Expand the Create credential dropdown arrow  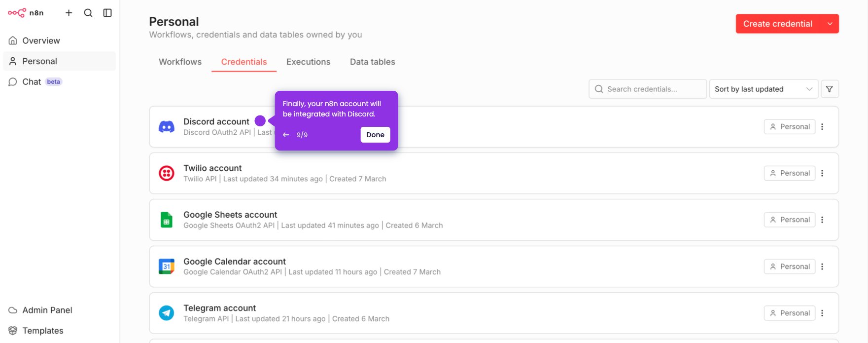click(830, 24)
